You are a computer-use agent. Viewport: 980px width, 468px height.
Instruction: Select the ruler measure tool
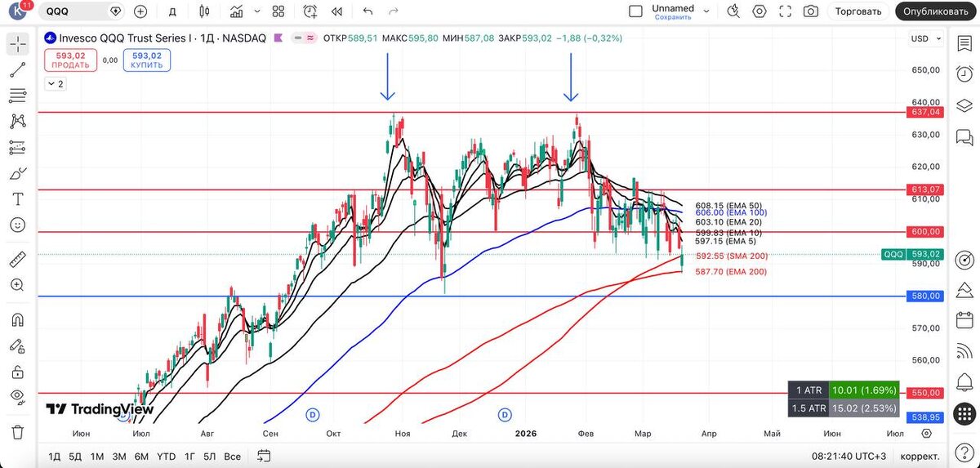(17, 260)
